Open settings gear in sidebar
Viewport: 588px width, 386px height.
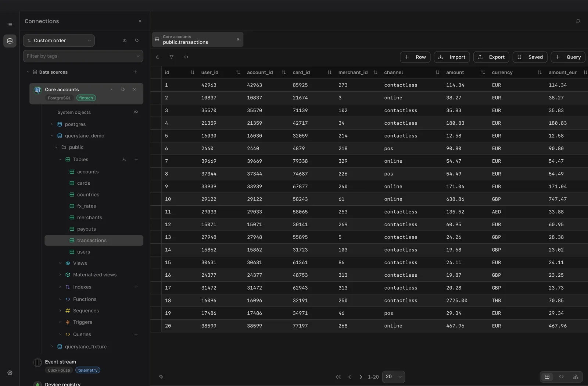(10, 373)
